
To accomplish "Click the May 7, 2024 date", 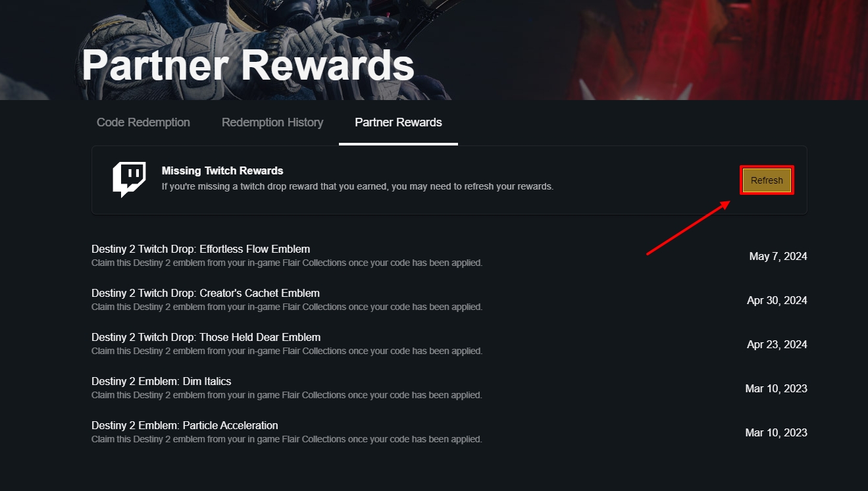I will click(778, 256).
